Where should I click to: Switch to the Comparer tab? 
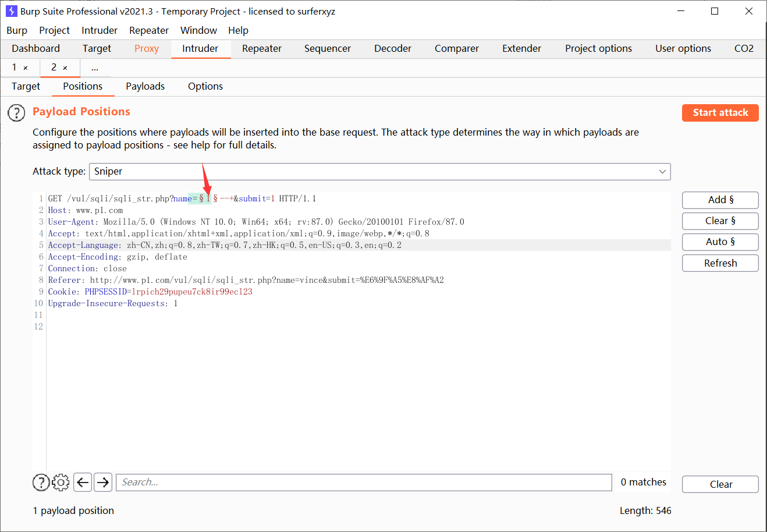click(457, 48)
